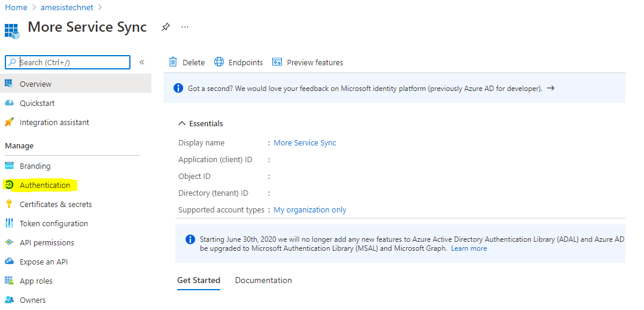Open the More Service Sync display name link
The image size is (644, 310).
tap(305, 142)
